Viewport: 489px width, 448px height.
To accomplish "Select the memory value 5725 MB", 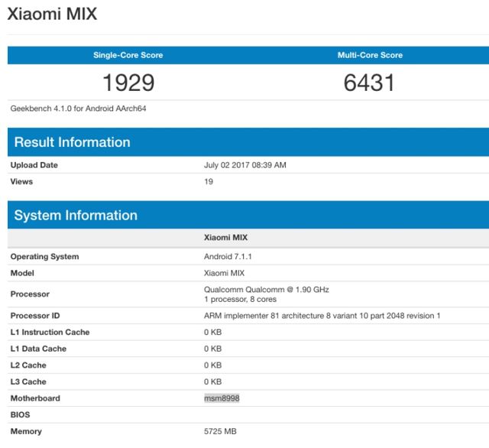I will (x=220, y=431).
